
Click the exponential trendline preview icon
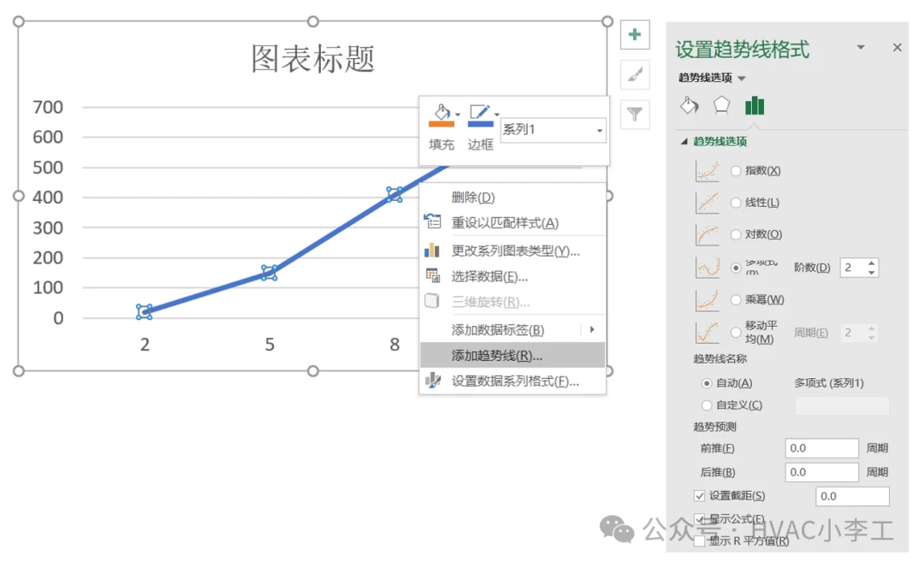tap(708, 171)
